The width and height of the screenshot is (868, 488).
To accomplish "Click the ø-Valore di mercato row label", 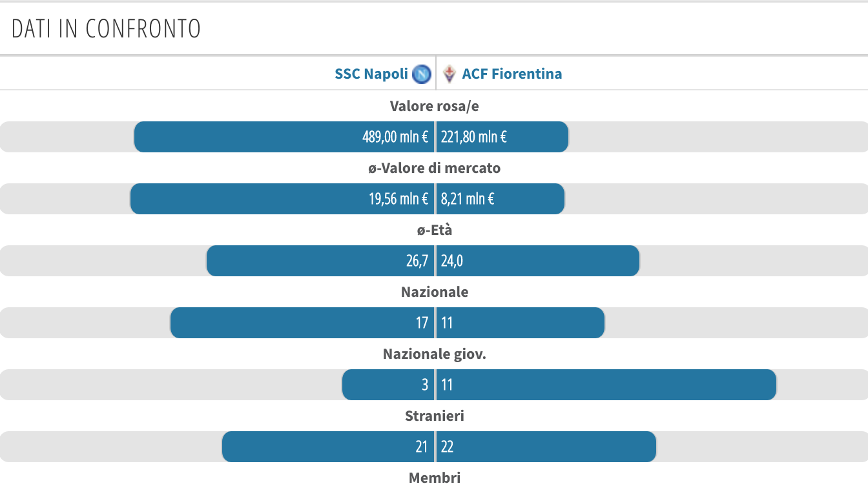I will [x=435, y=168].
